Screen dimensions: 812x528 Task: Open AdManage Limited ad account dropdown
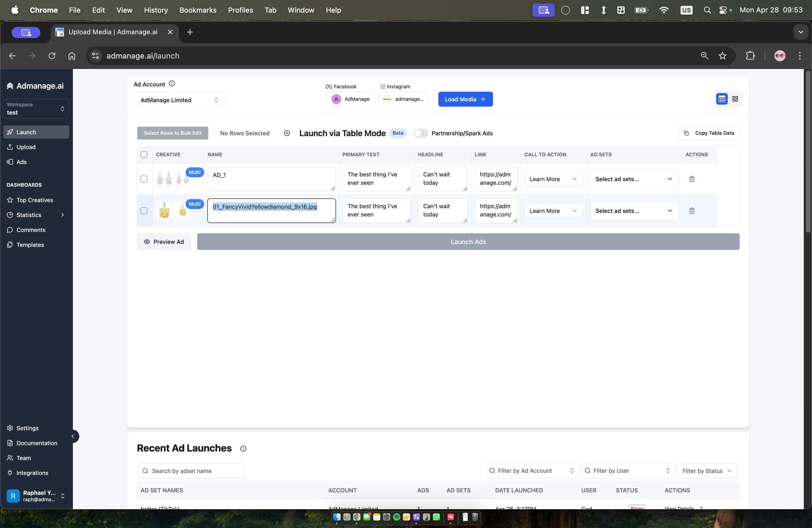tap(180, 100)
